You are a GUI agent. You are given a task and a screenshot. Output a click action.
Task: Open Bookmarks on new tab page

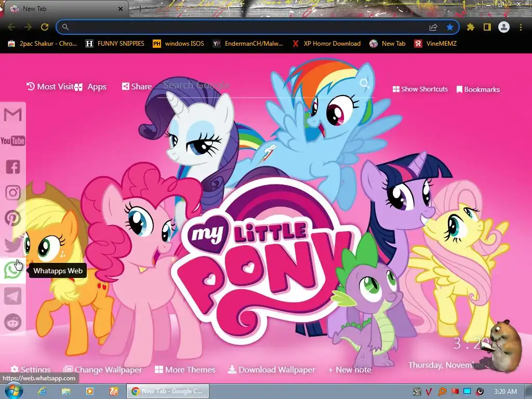478,89
